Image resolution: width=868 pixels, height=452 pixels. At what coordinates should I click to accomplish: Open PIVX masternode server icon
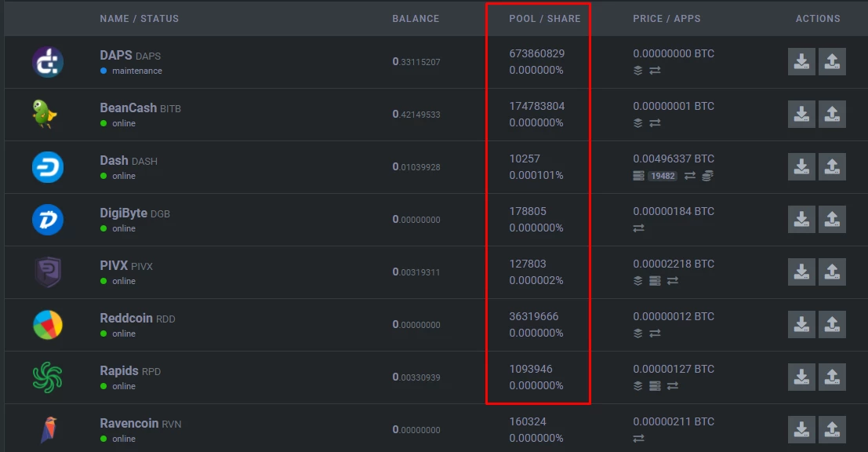tap(655, 281)
